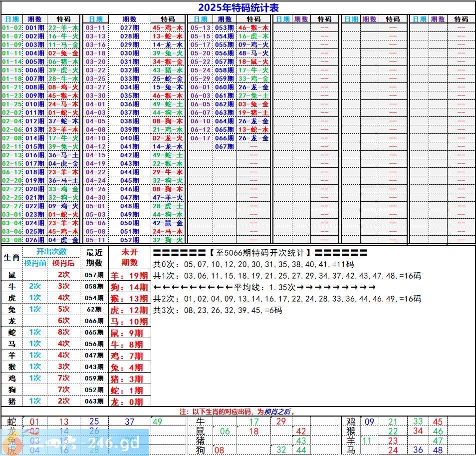Click the 未开期数 column header

click(129, 257)
